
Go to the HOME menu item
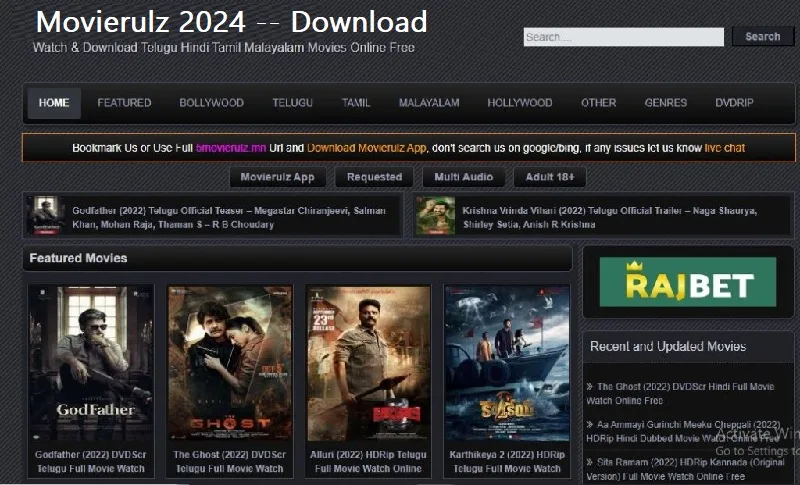tap(54, 103)
